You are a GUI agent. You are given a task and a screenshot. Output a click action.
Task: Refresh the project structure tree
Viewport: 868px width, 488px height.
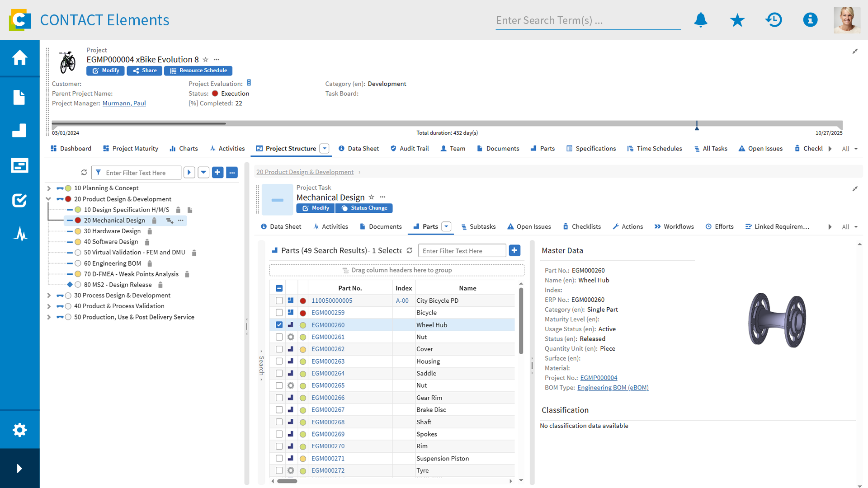(84, 173)
